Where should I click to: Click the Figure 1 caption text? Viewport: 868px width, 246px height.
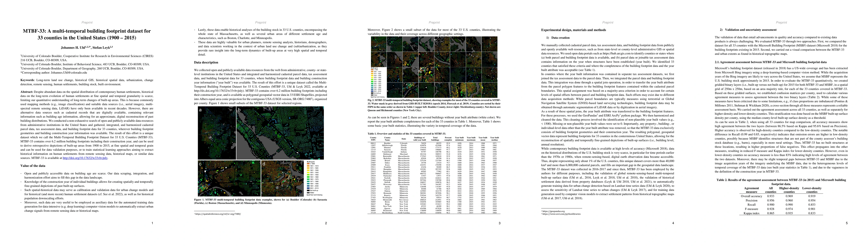click(x=260, y=202)
